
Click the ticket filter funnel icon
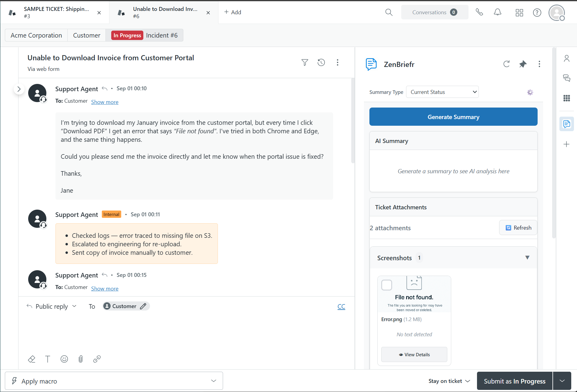305,62
